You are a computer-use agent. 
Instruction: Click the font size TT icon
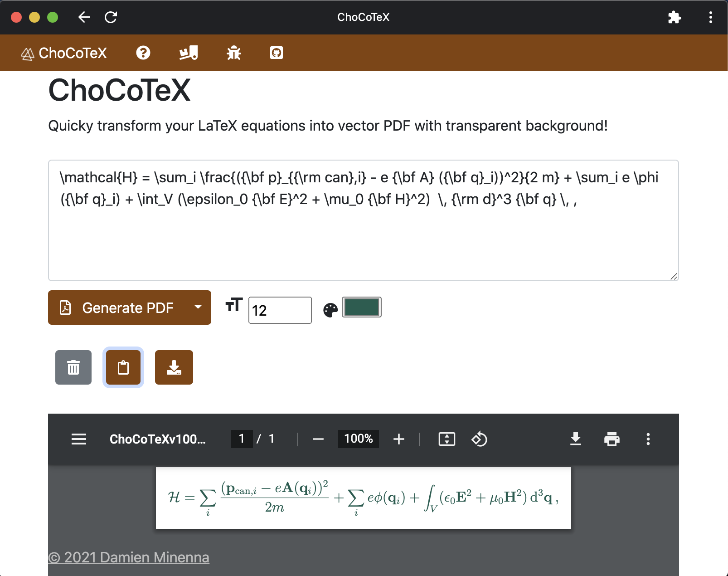point(234,305)
